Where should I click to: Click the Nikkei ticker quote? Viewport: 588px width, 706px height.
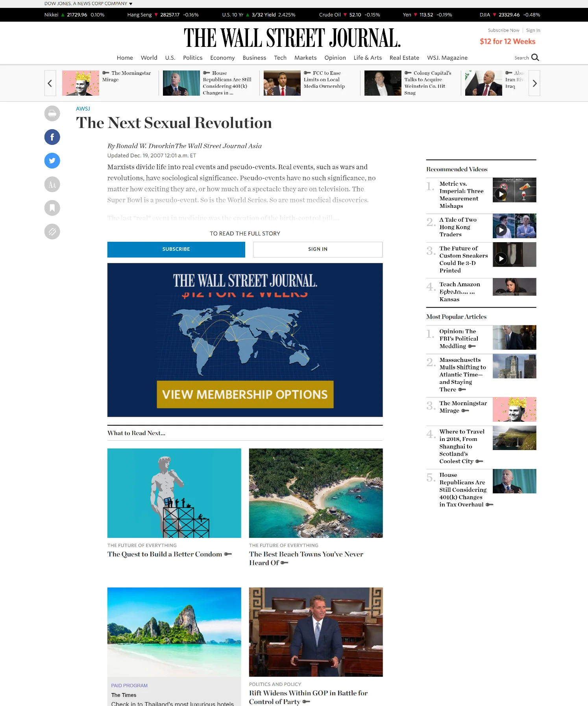74,15
